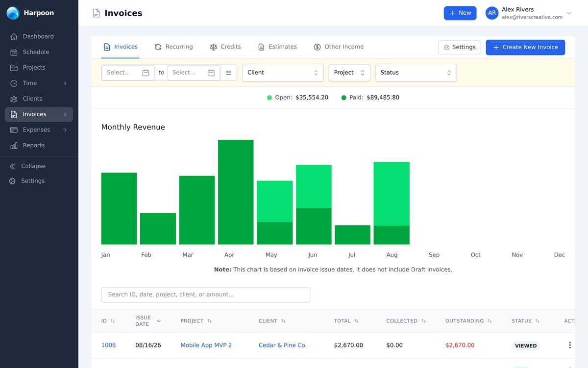Open Mobile App MVP 2 project link
This screenshot has width=588, height=368.
click(206, 345)
